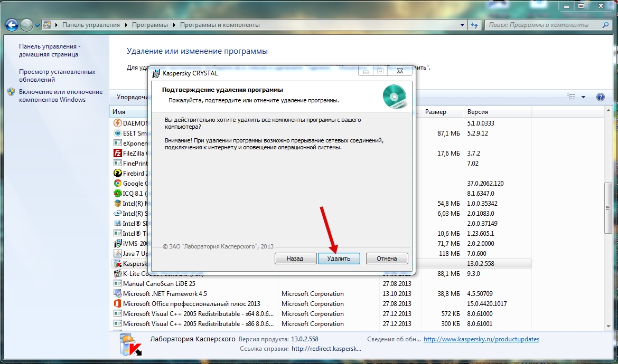Click the change view icon in the toolbar
This screenshot has height=364, width=618.
pos(570,97)
